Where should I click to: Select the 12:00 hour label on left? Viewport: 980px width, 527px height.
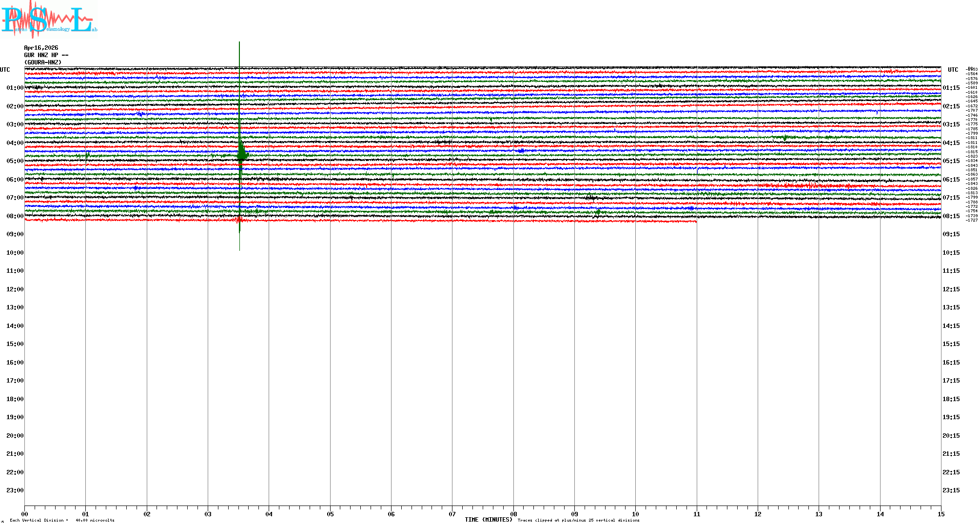(x=15, y=289)
